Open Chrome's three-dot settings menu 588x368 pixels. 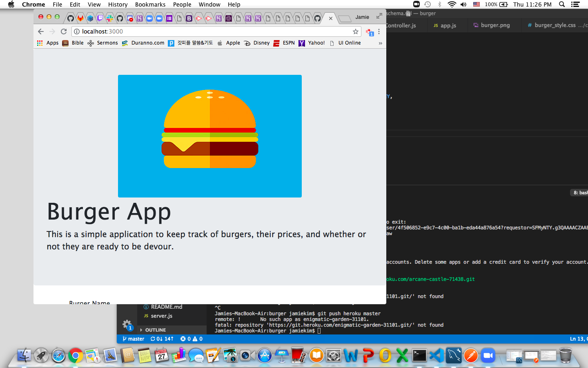point(379,31)
